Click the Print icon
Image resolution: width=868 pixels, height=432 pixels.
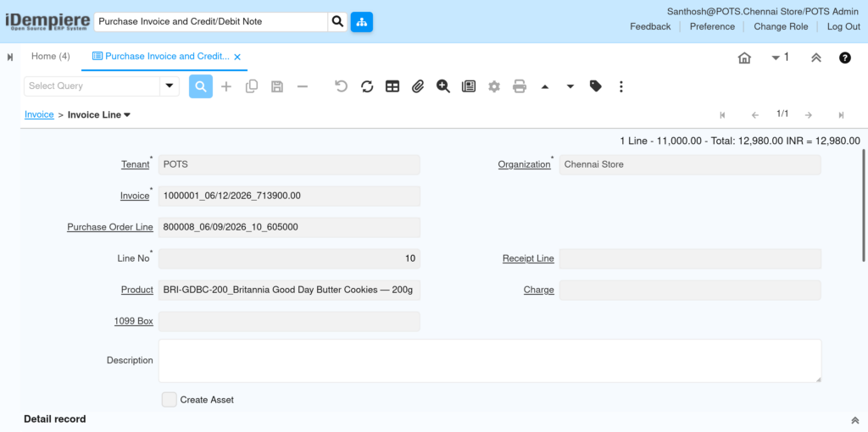tap(520, 86)
